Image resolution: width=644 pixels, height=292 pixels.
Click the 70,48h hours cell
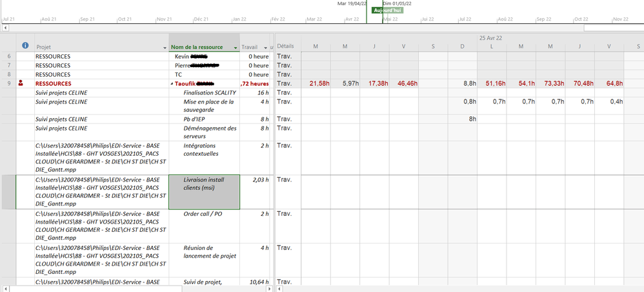(x=580, y=83)
